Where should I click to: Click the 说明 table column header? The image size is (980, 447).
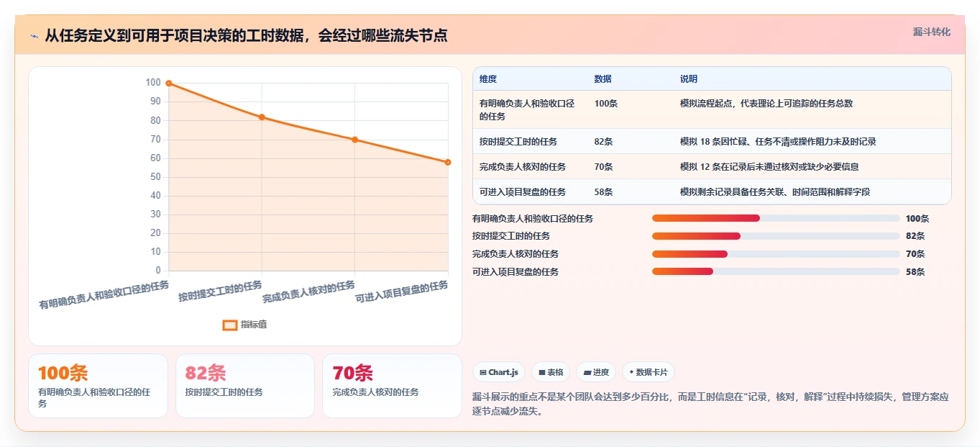click(x=689, y=79)
